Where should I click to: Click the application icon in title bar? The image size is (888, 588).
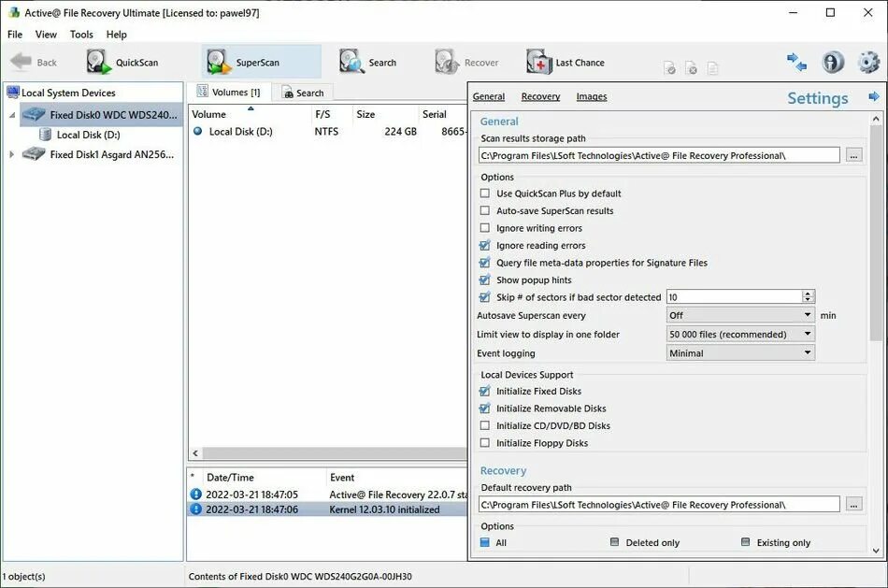[x=14, y=12]
